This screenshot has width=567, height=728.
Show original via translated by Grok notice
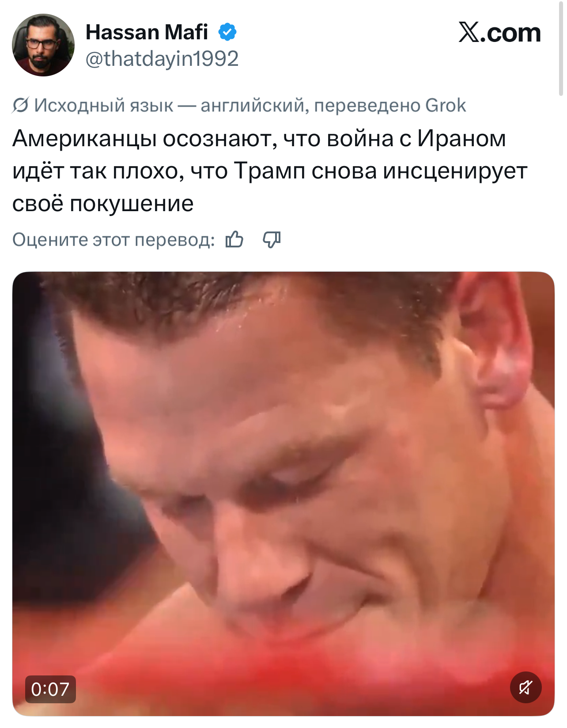(x=249, y=106)
